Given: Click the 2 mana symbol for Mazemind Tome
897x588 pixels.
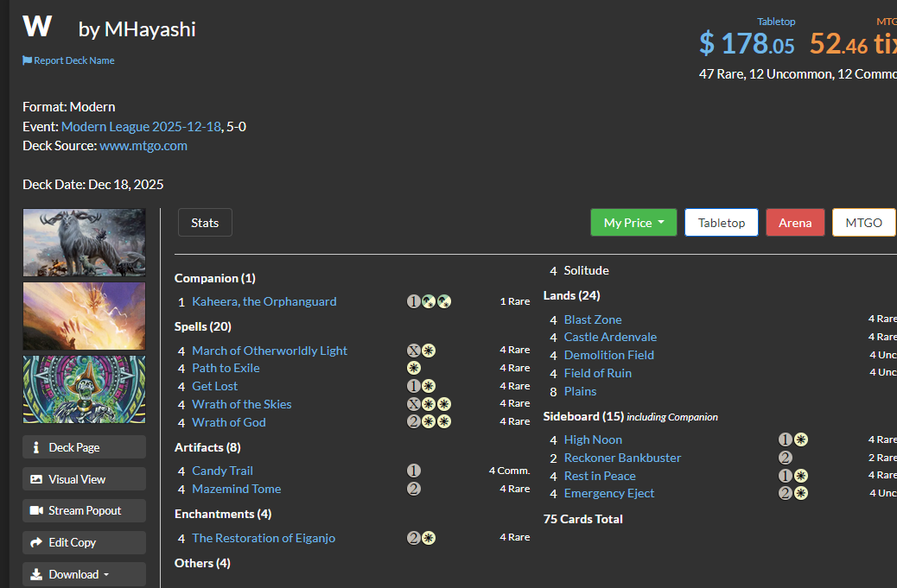Looking at the screenshot, I should pos(414,489).
